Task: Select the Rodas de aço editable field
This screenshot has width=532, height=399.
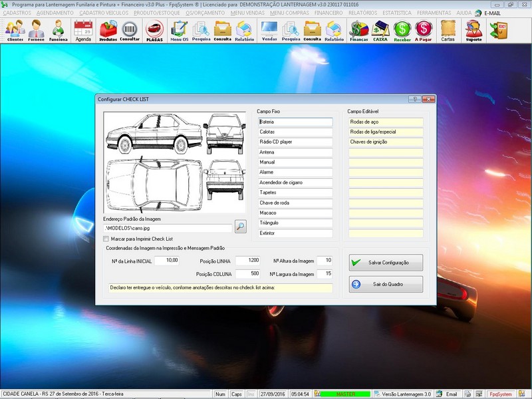Action: pyautogui.click(x=385, y=122)
